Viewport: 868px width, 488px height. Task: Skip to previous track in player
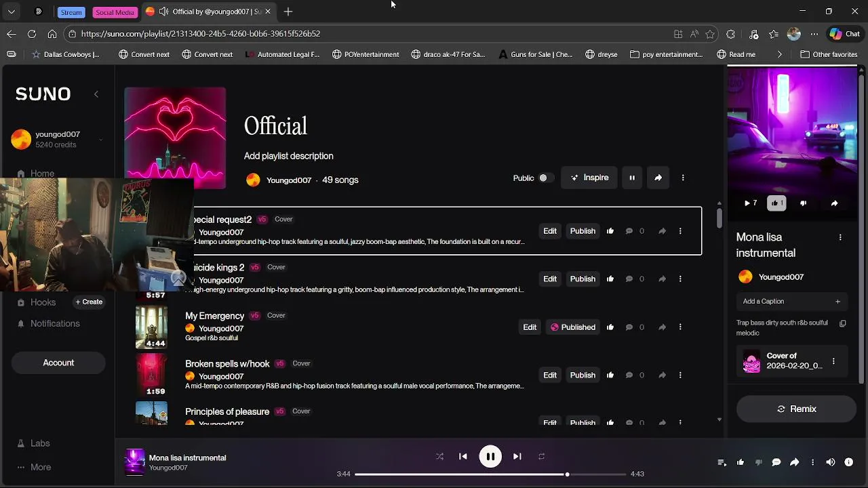pyautogui.click(x=463, y=457)
